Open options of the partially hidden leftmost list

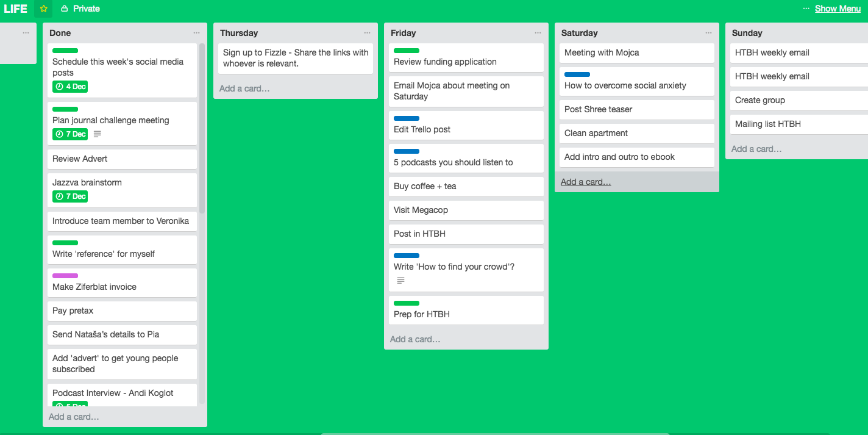click(x=26, y=33)
